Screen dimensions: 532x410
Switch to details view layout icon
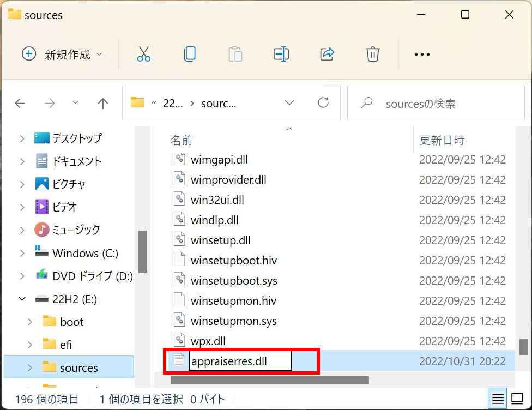coord(498,399)
